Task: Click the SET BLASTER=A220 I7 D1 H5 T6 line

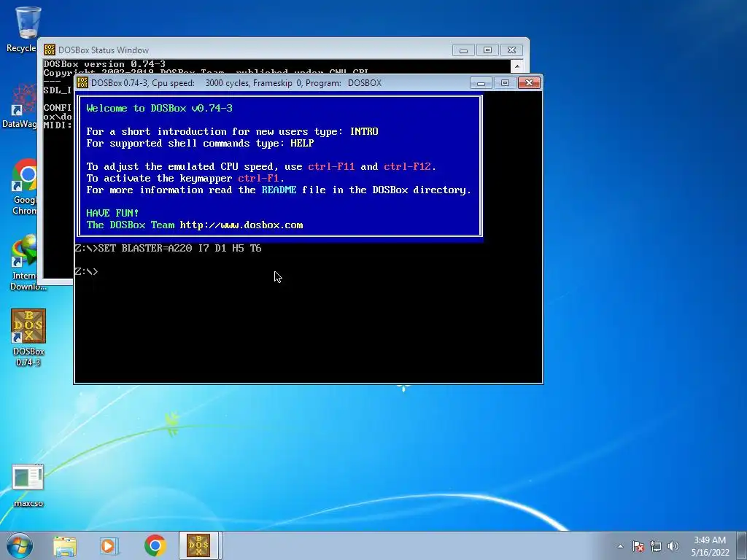Action: click(x=169, y=248)
